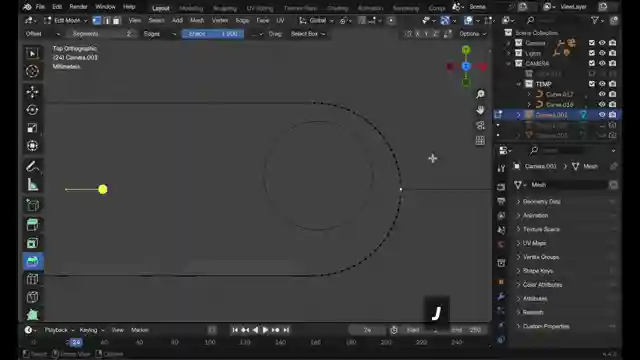Viewport: 640px width, 360px height.
Task: Enable edge select mode
Action: [x=107, y=20]
